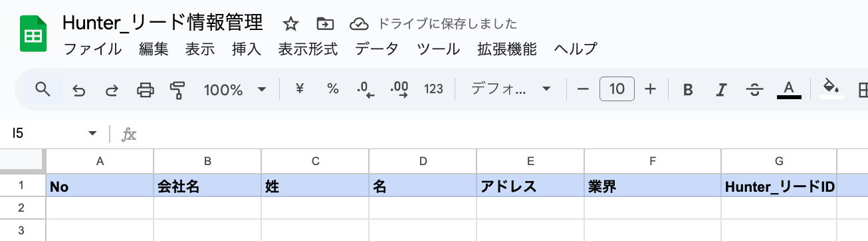This screenshot has height=241, width=868.
Task: Star the Hunter_リード情報管理 document
Action: [290, 25]
